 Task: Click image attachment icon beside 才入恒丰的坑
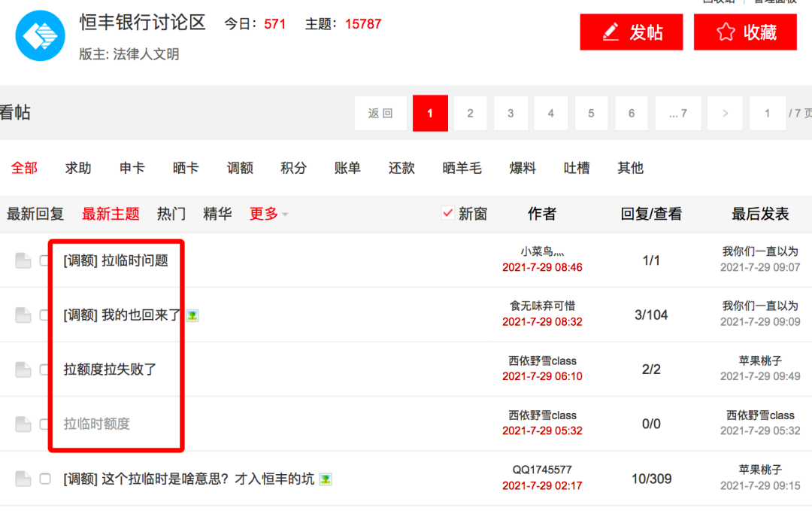point(326,479)
